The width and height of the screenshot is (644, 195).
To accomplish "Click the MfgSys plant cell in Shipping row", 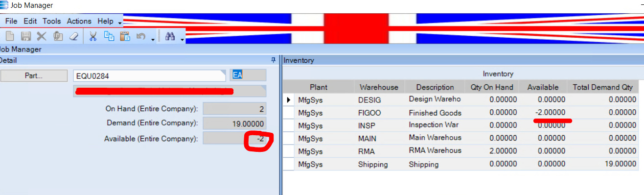I will pyautogui.click(x=324, y=164).
